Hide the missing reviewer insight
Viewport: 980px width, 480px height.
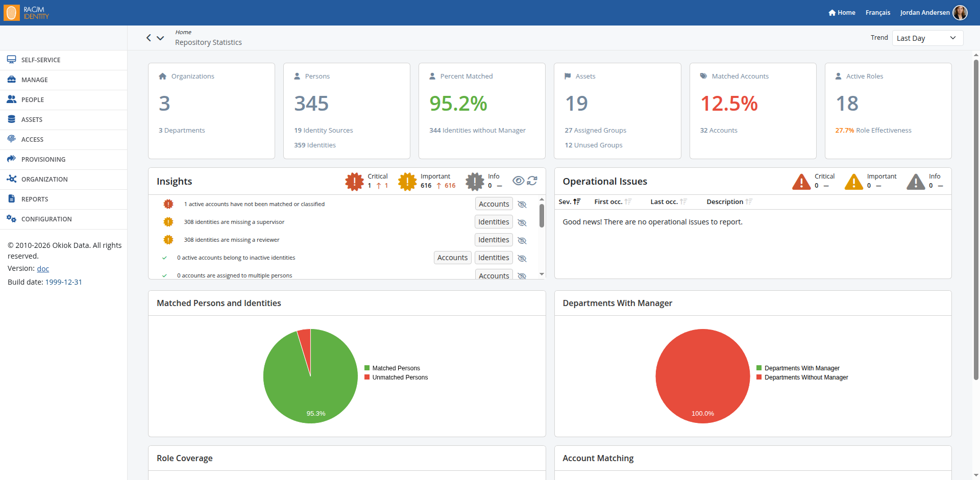point(522,240)
